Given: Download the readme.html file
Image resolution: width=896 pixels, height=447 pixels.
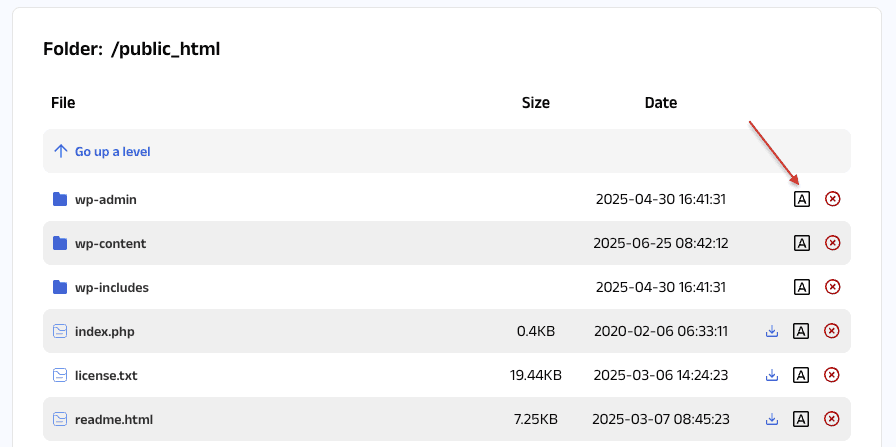Looking at the screenshot, I should (x=772, y=419).
